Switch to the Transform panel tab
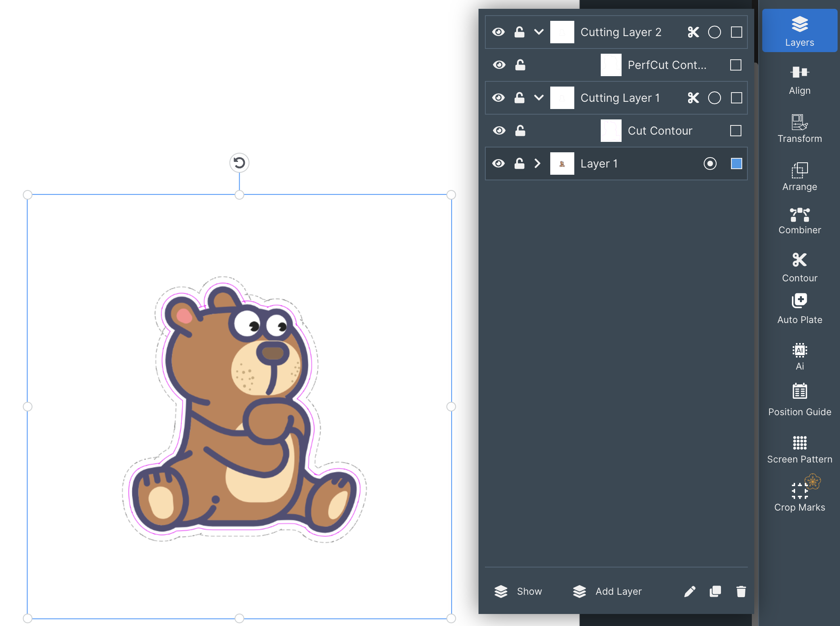This screenshot has height=626, width=840. [800, 129]
